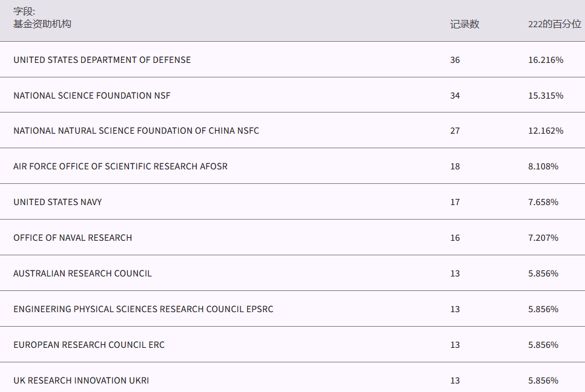Click the 记录数 column header
Screen dimensions: 585x392
(464, 24)
